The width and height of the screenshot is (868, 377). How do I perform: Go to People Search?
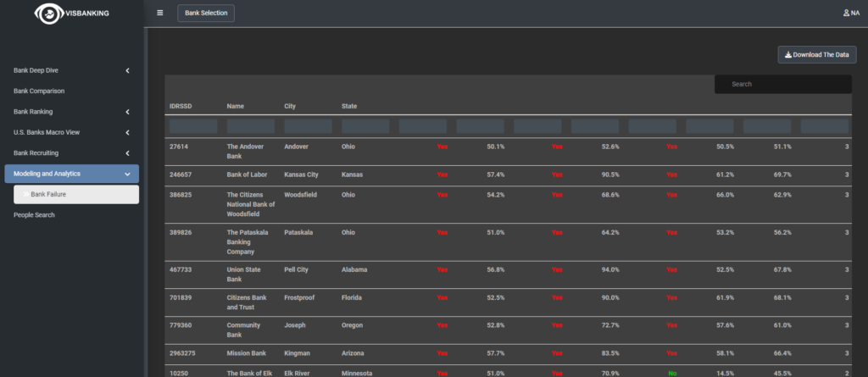pyautogui.click(x=34, y=215)
